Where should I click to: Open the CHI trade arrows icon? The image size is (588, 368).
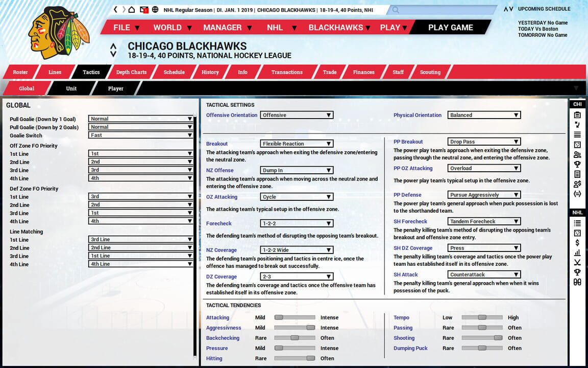tap(577, 194)
